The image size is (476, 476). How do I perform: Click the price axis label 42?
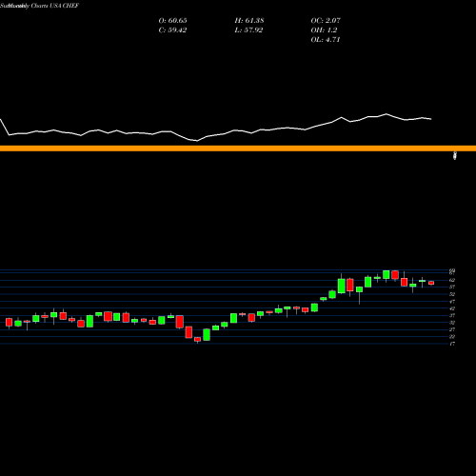click(452, 308)
